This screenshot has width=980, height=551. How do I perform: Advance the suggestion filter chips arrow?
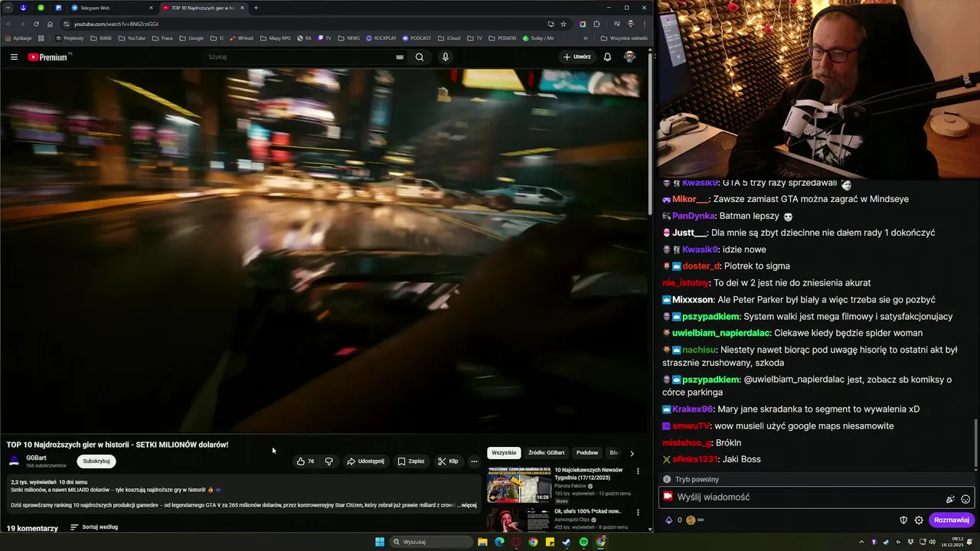coord(632,453)
